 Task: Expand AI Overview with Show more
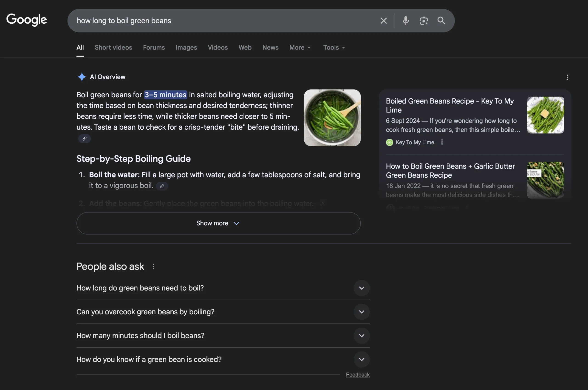click(218, 223)
